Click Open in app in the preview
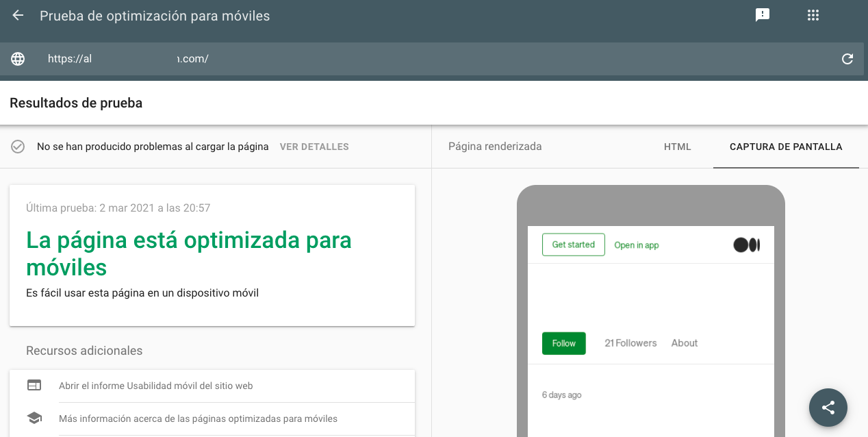This screenshot has width=868, height=437. tap(636, 245)
